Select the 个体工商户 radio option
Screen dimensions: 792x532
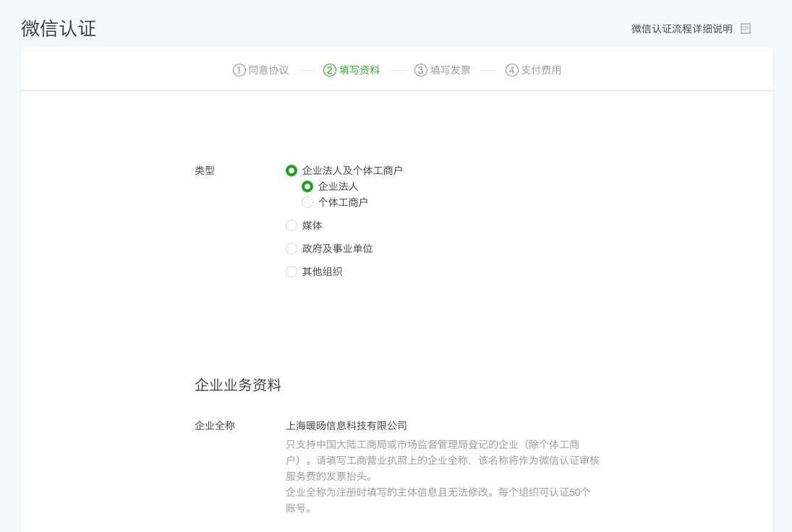307,202
